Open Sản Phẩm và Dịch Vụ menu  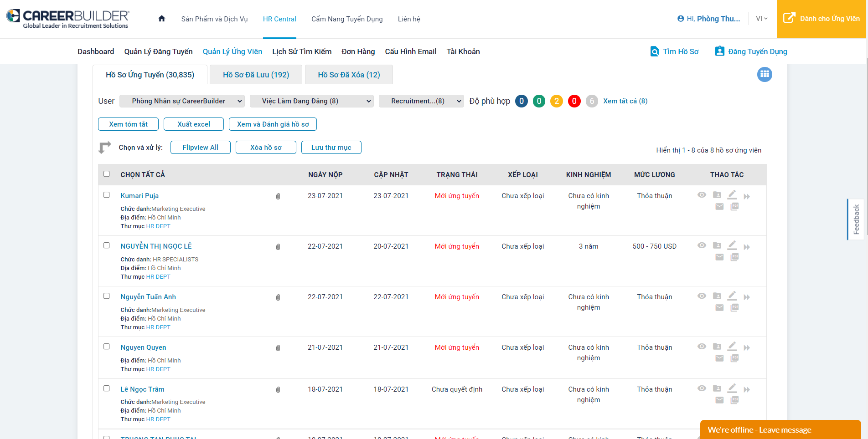click(214, 19)
